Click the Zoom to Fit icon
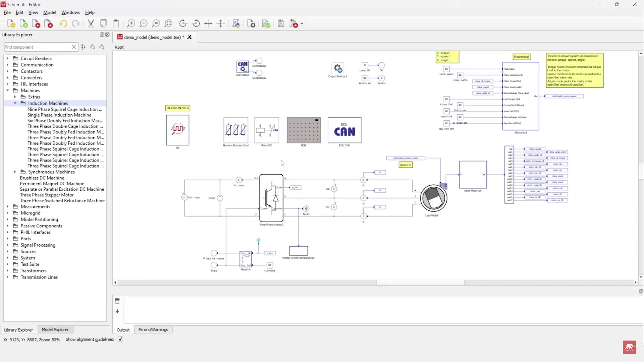644x362 pixels. click(169, 23)
